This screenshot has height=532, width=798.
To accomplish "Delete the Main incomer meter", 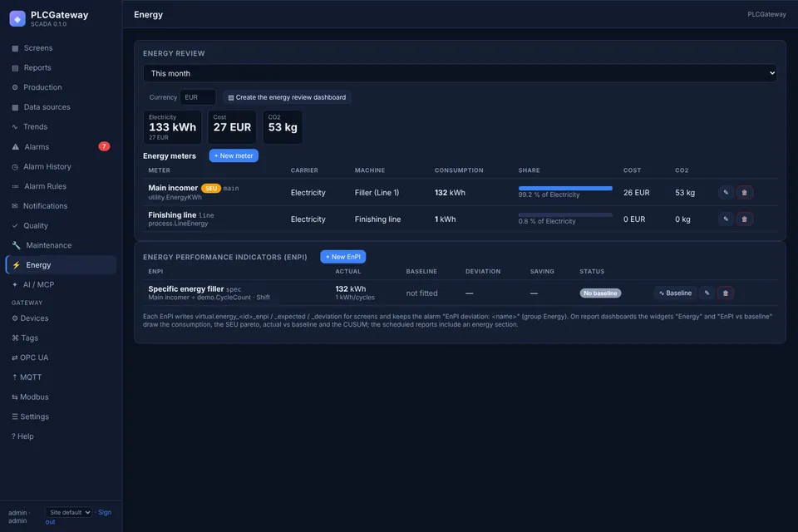I will (x=745, y=193).
